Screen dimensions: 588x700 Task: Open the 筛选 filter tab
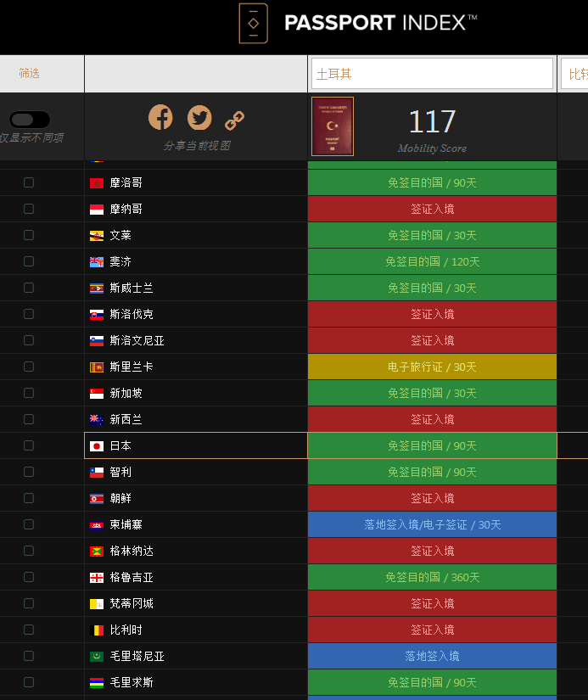(29, 73)
